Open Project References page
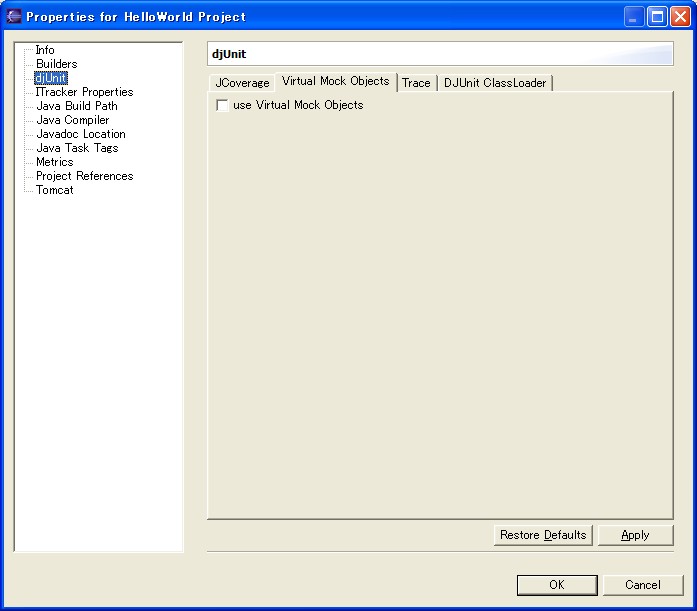Screen dimensions: 697x611 pyautogui.click(x=84, y=176)
